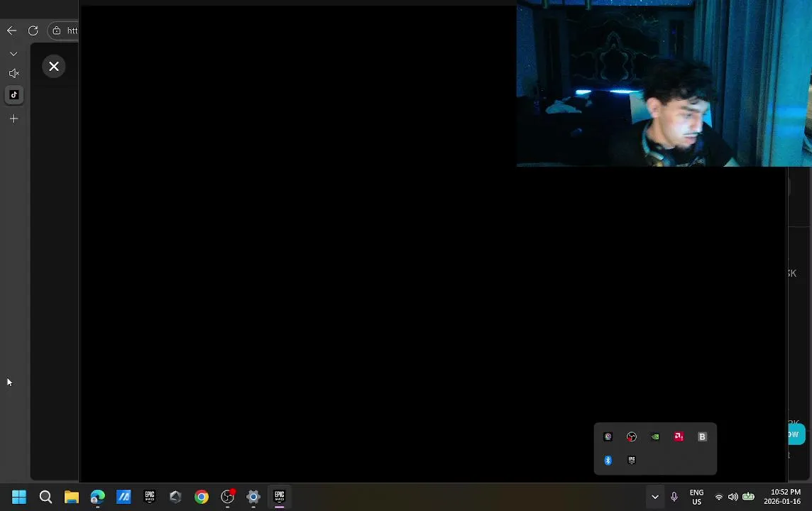
Task: Expand the vertical tabs chevron in the sidebar
Action: click(13, 54)
